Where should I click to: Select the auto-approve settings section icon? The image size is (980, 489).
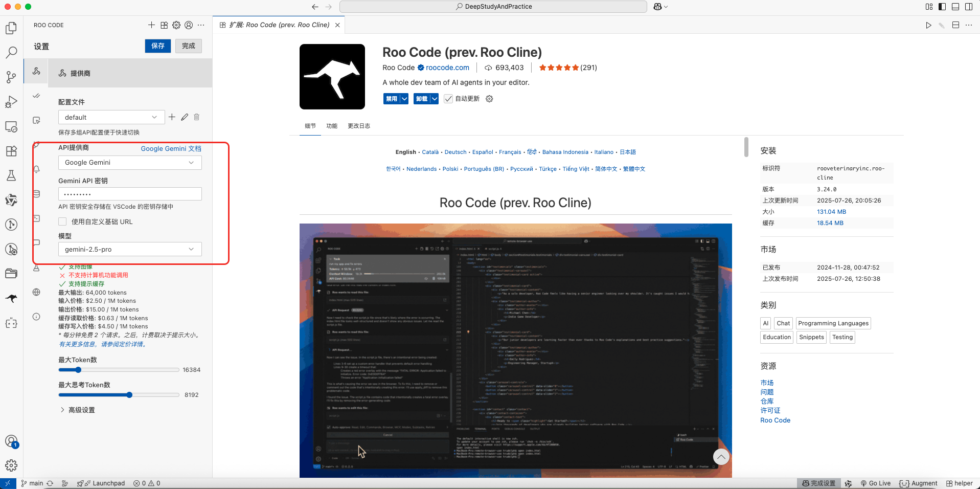[x=36, y=96]
